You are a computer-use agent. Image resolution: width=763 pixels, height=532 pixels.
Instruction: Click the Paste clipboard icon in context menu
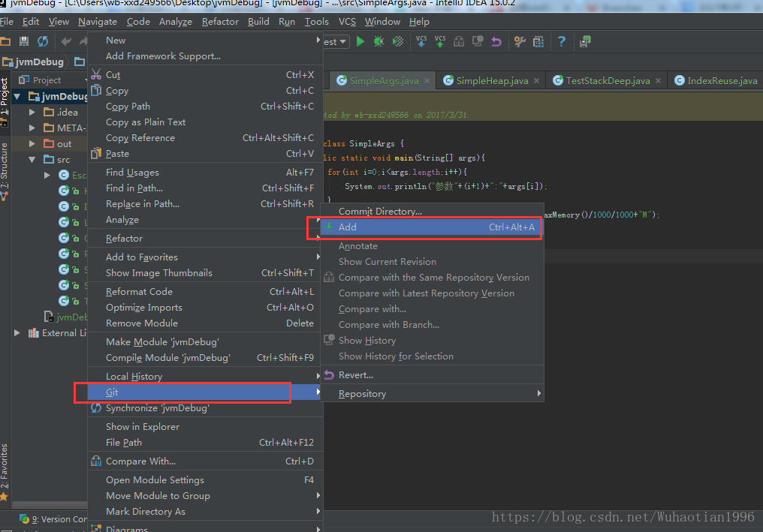point(96,153)
